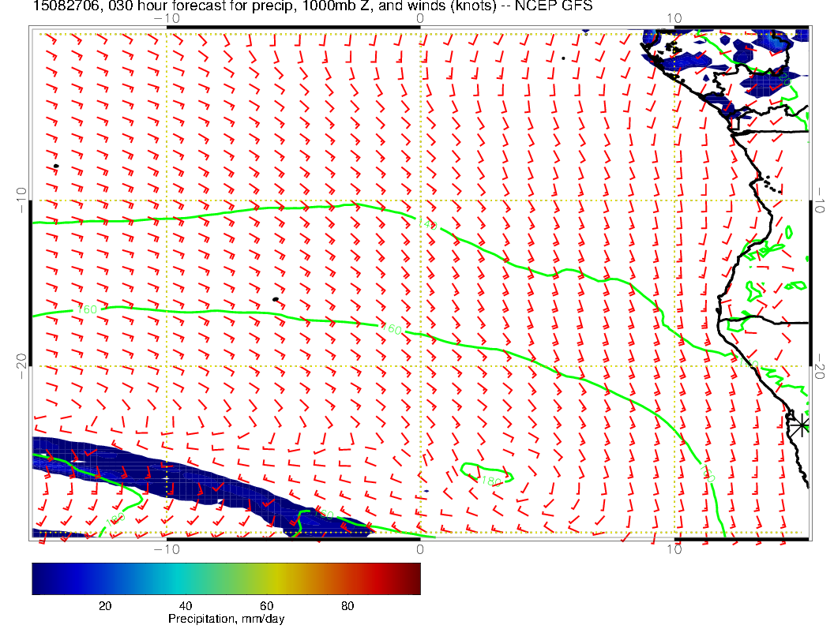Image resolution: width=834 pixels, height=644 pixels.
Task: Click the -20 latitude label on left axis
Action: click(21, 366)
